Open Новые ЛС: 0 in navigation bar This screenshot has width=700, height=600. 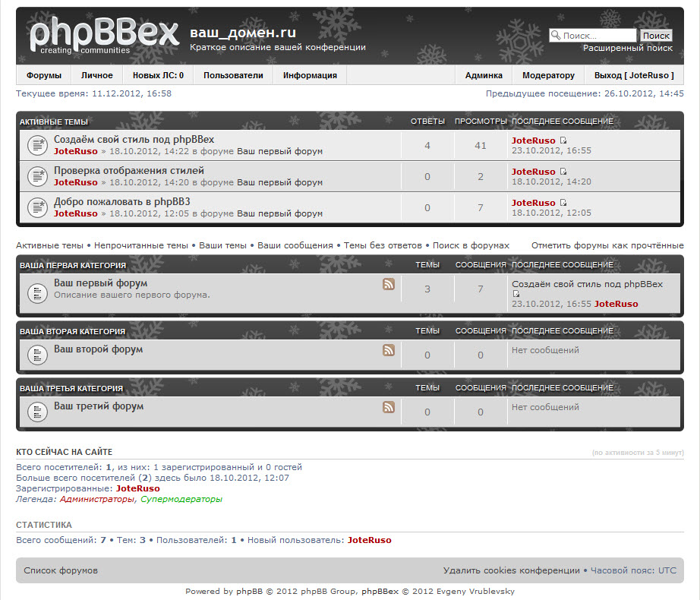(x=158, y=75)
